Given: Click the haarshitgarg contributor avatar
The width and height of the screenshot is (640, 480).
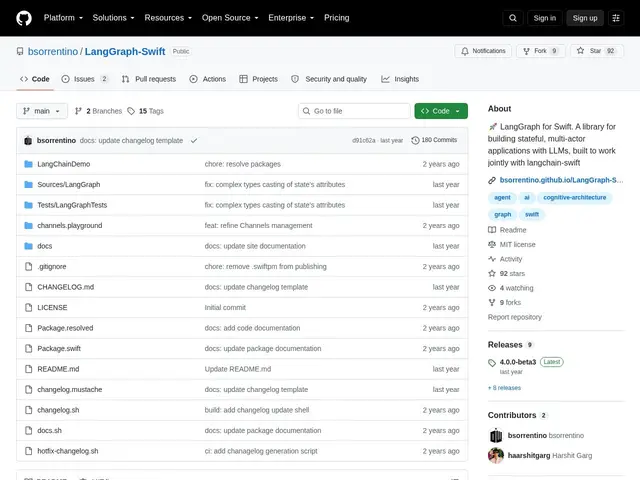Looking at the screenshot, I should coord(496,456).
